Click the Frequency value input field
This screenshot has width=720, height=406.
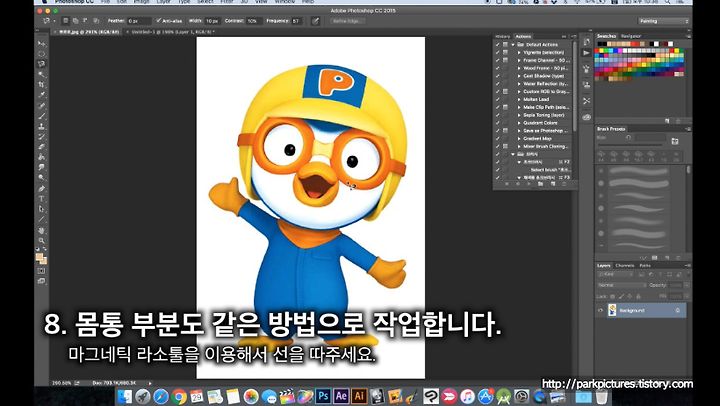297,21
